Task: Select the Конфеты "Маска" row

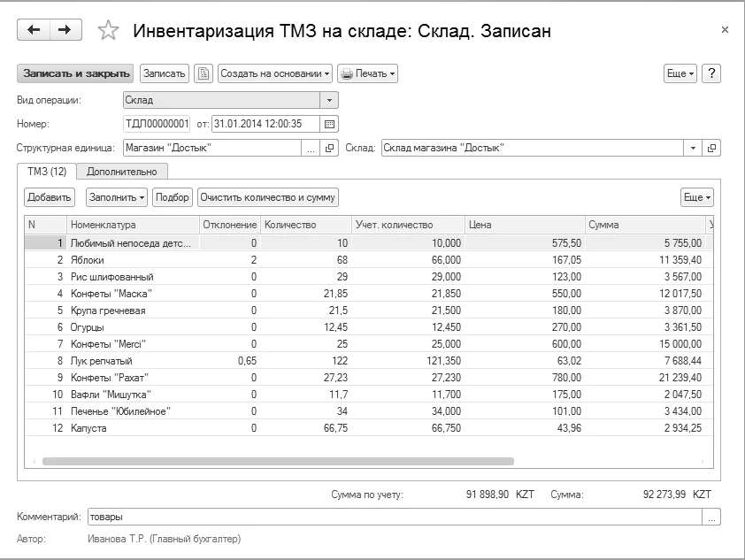Action: 369,294
